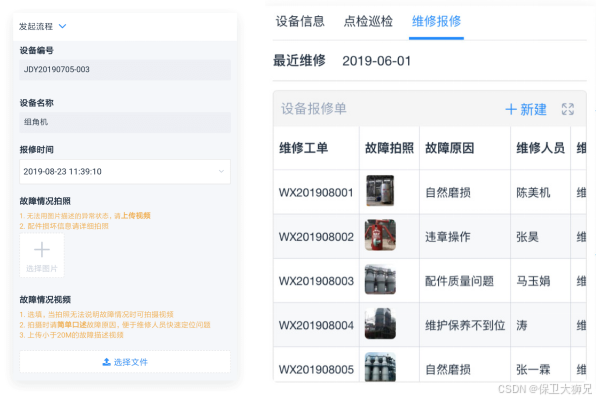Click repair person 马玉娟
The width and height of the screenshot is (596, 400).
(533, 281)
